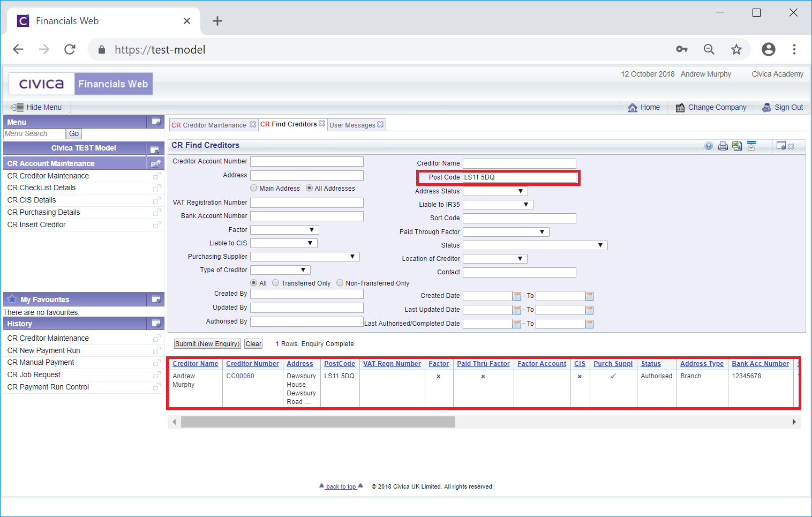Switch to User Messages tab
812x517 pixels.
click(x=352, y=125)
